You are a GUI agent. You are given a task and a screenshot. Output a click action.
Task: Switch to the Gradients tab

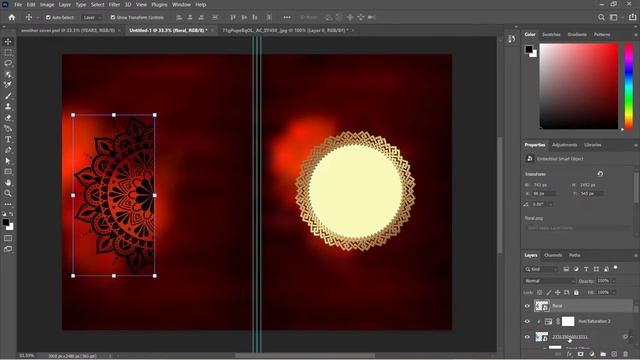click(577, 35)
